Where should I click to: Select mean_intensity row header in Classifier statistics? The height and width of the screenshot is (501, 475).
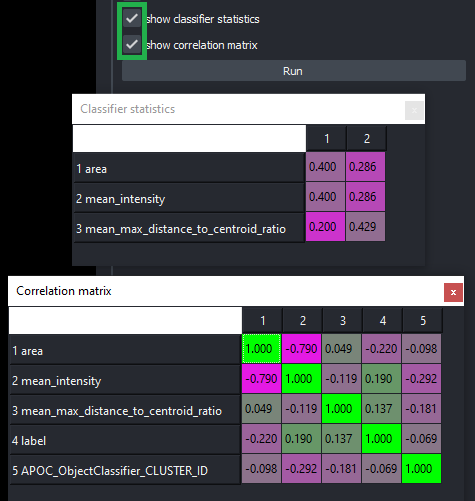[x=189, y=198]
